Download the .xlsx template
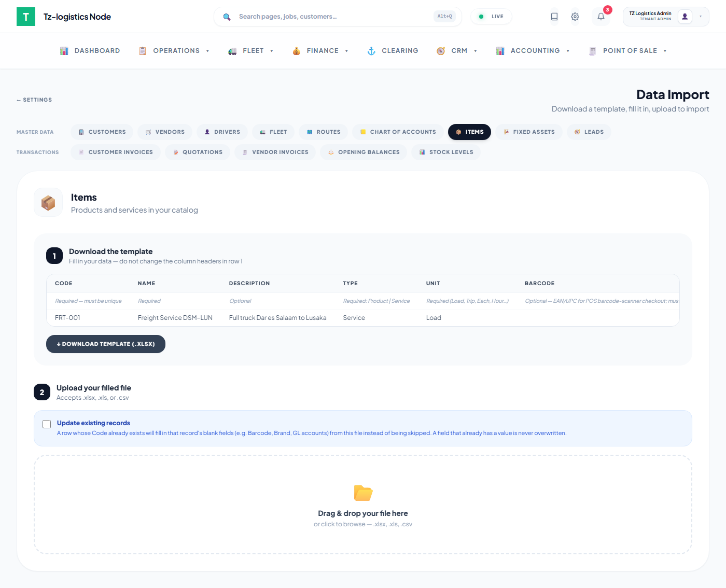Image resolution: width=726 pixels, height=588 pixels. (x=106, y=344)
